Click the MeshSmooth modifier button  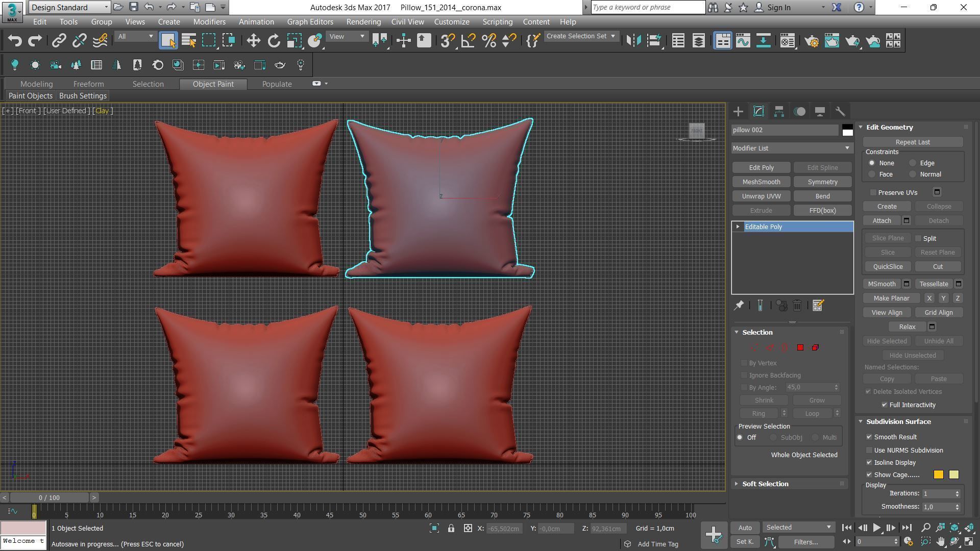(761, 182)
